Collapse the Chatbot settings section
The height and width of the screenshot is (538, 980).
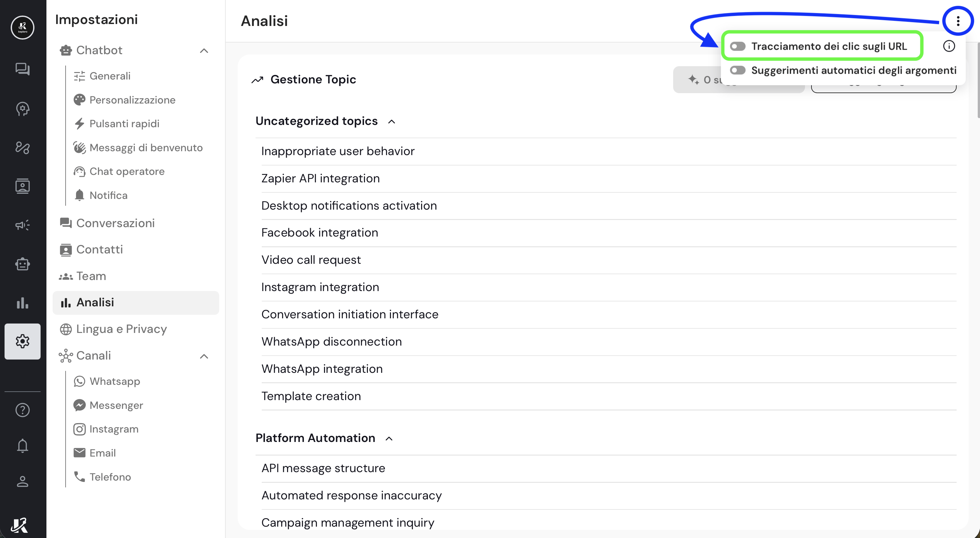tap(204, 51)
